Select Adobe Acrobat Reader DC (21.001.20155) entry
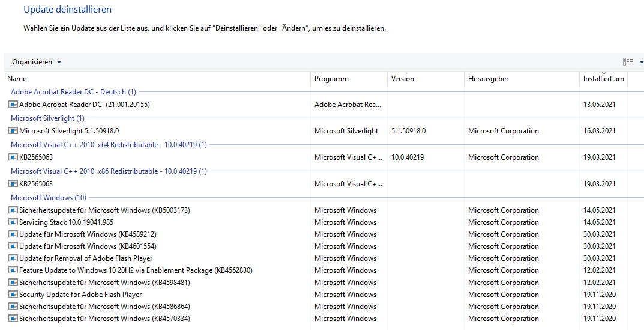The width and height of the screenshot is (644, 330). [x=85, y=105]
